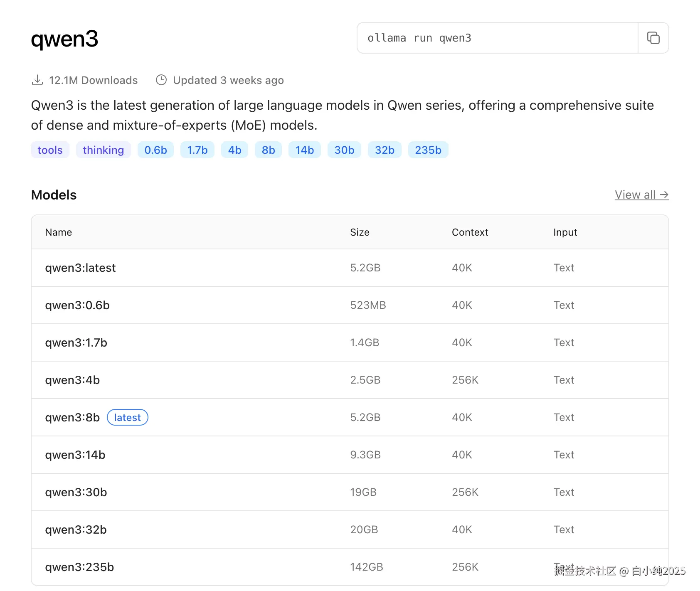Click the downloads arrow icon
This screenshot has height=591, width=700.
point(37,80)
